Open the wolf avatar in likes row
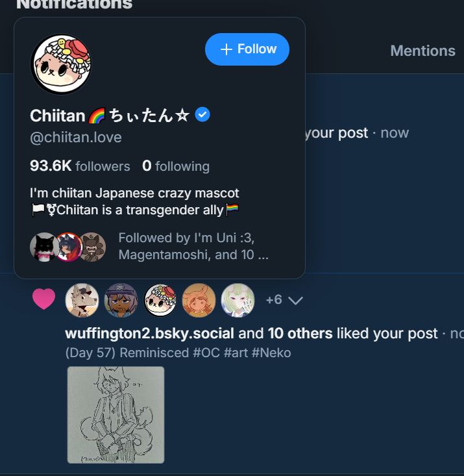 point(82,300)
